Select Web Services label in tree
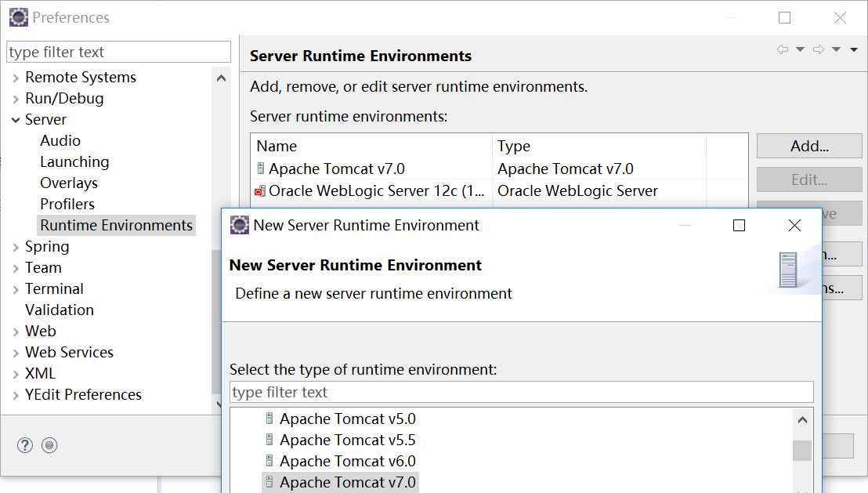 tap(69, 352)
